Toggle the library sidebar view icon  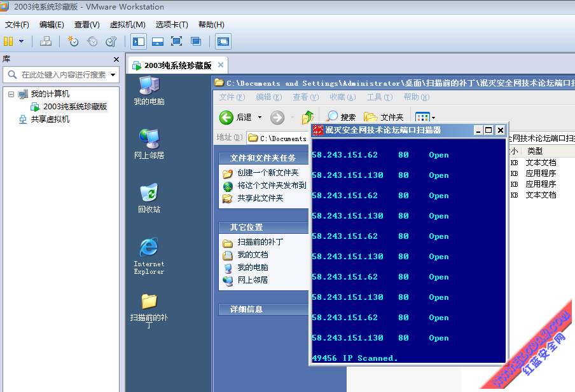pyautogui.click(x=139, y=41)
